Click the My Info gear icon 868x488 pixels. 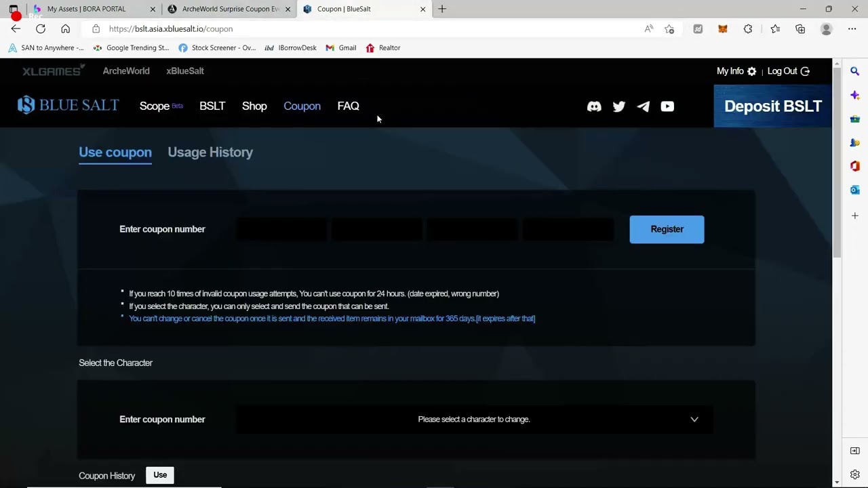tap(751, 71)
